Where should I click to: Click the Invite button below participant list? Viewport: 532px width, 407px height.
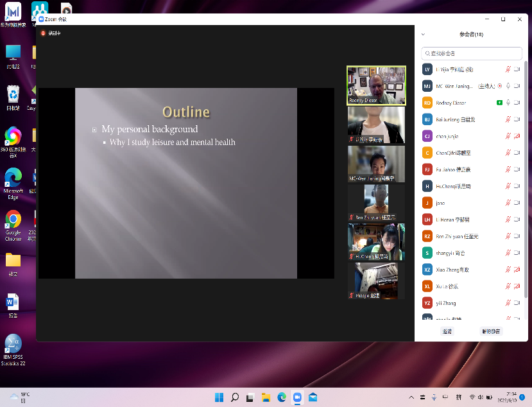coord(447,331)
